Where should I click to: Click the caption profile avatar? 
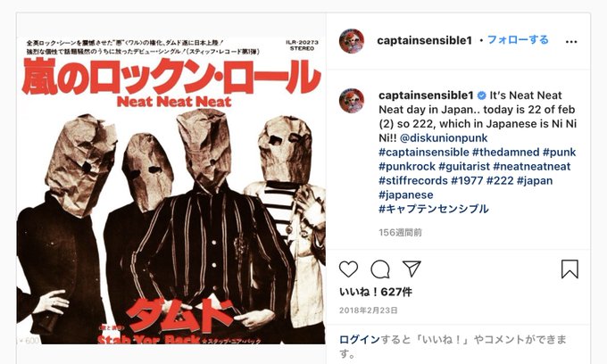coord(352,101)
